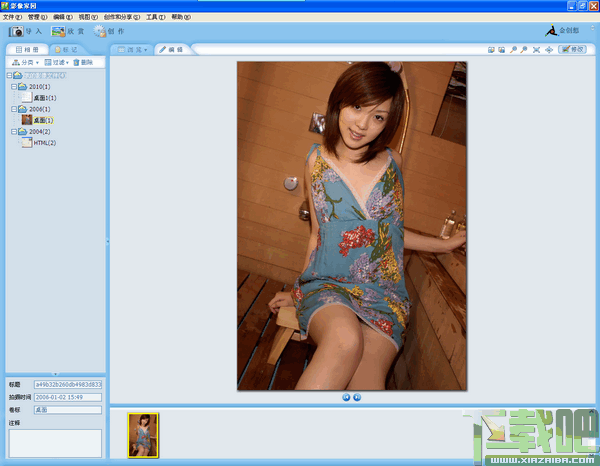The image size is (600, 466).
Task: Select the 桌面1(1) album
Action: [x=45, y=98]
